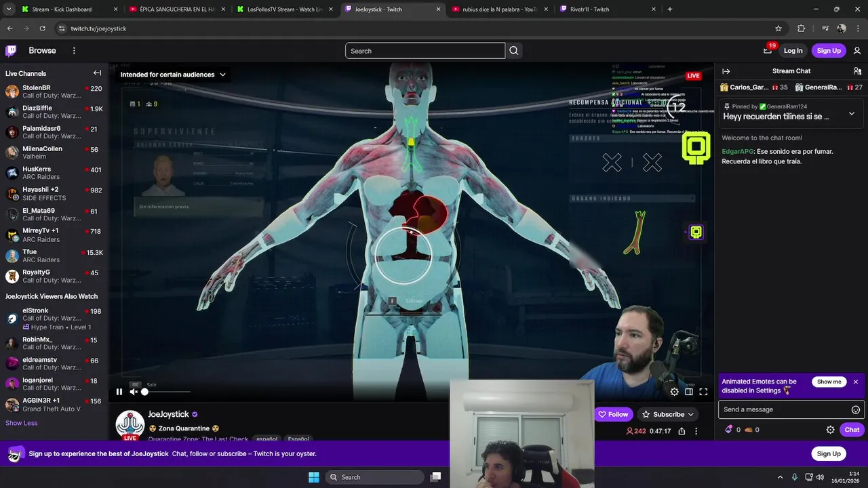Open chat settings gear
Viewport: 868px width, 488px height.
click(830, 430)
